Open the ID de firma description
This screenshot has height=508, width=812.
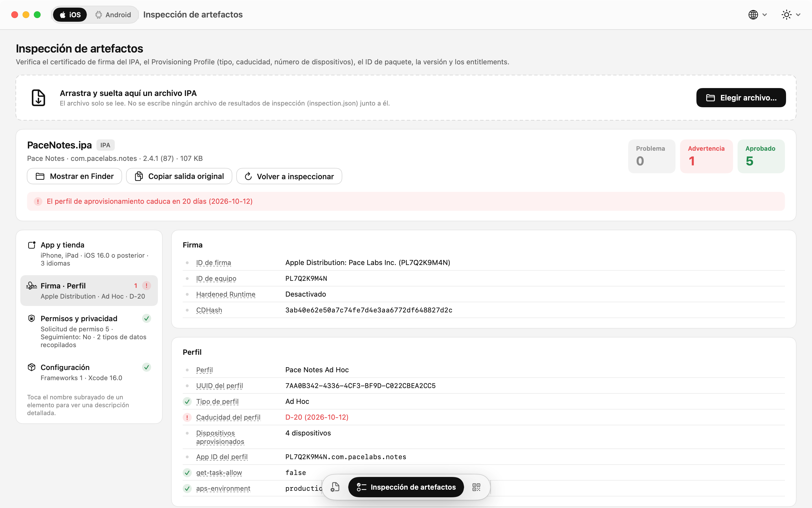tap(213, 263)
